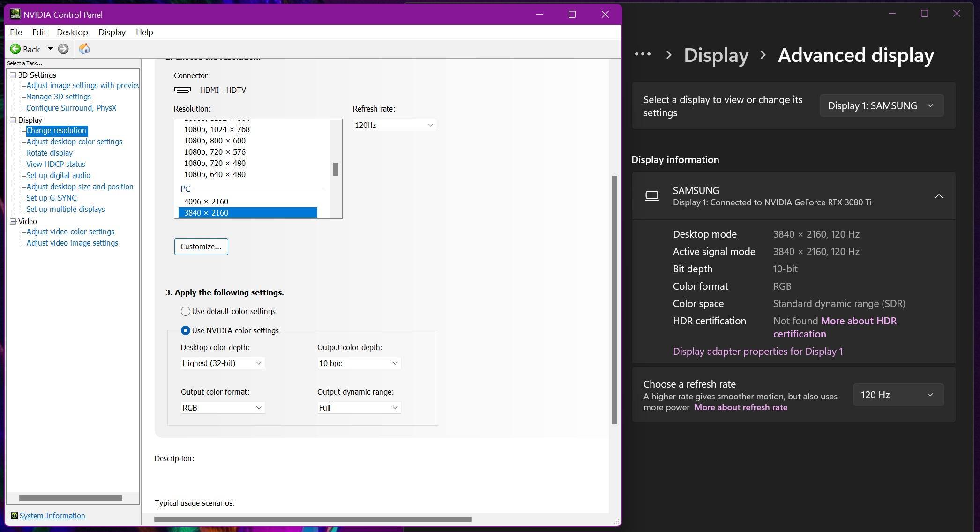Open the Display 1: SAMSUNG selector
This screenshot has height=532, width=980.
[881, 105]
